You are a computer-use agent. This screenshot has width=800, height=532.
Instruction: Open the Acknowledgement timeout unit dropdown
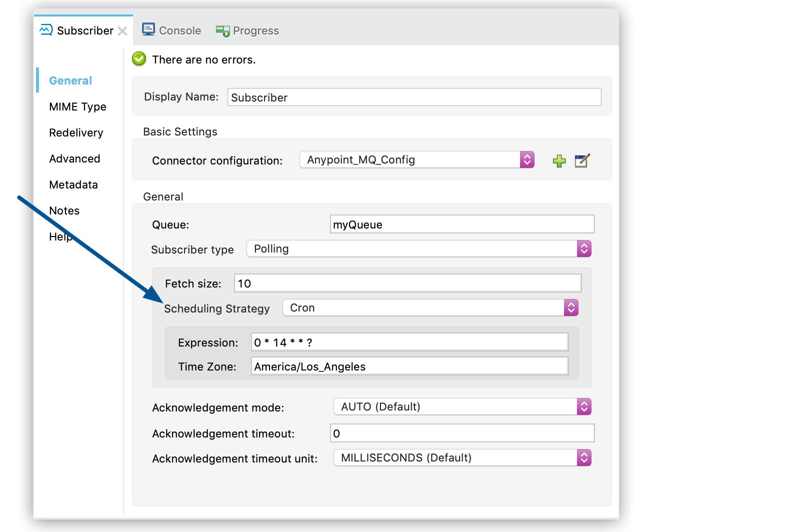583,457
